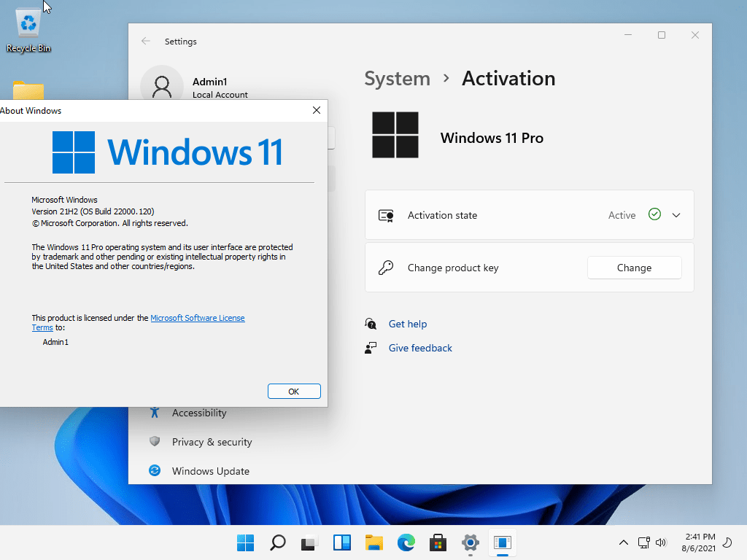
Task: Open Microsoft Store from taskbar
Action: pos(438,542)
